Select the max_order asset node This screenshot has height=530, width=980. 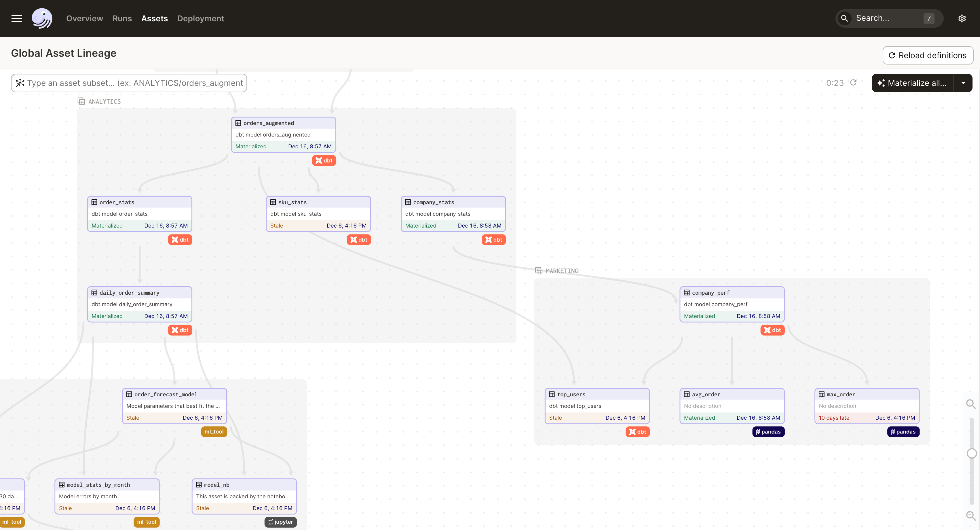pyautogui.click(x=867, y=406)
